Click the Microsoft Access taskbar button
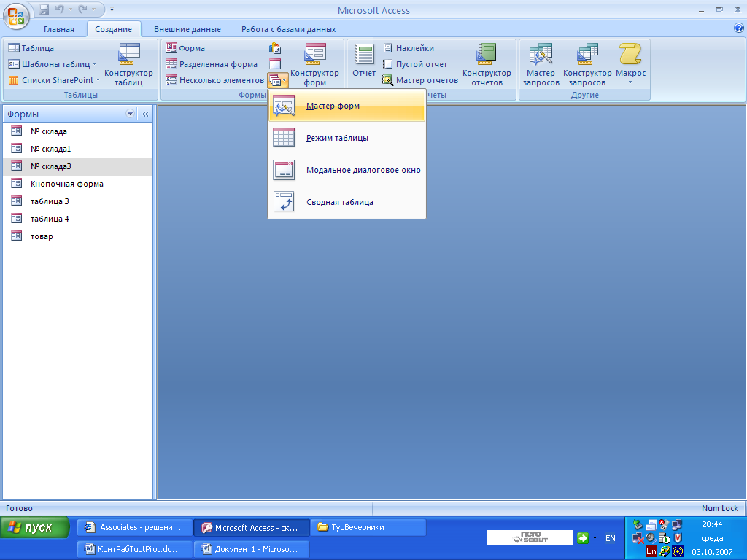Screen dimensions: 747x560 click(252, 528)
